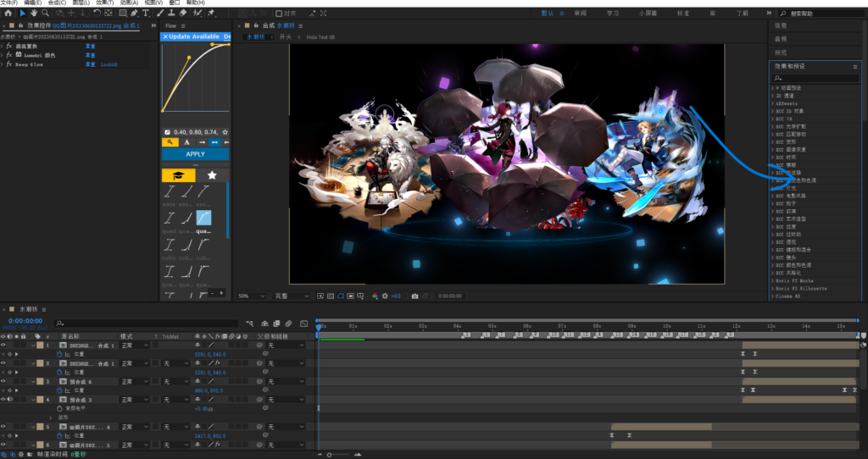Dismiss the Update Available banner X
Screen dimensions: 868x459
click(x=165, y=36)
